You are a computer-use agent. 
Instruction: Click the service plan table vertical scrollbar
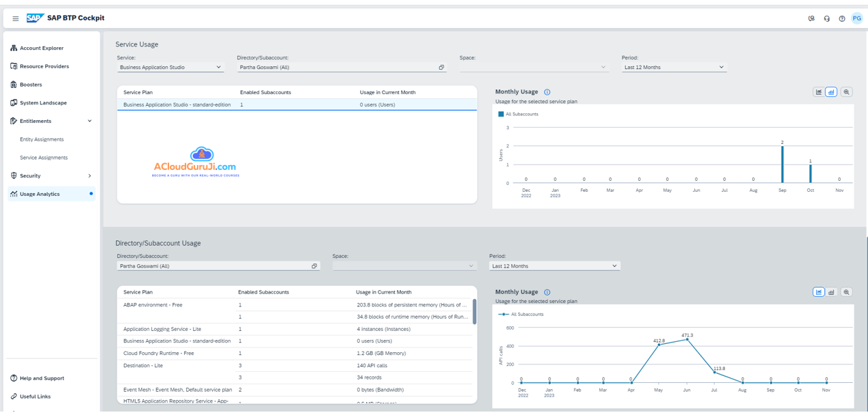coord(475,312)
